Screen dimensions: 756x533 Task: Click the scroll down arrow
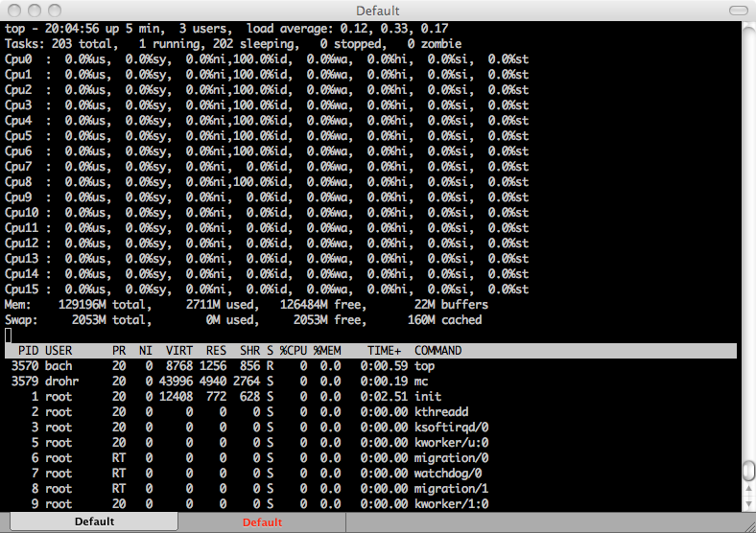pyautogui.click(x=748, y=504)
